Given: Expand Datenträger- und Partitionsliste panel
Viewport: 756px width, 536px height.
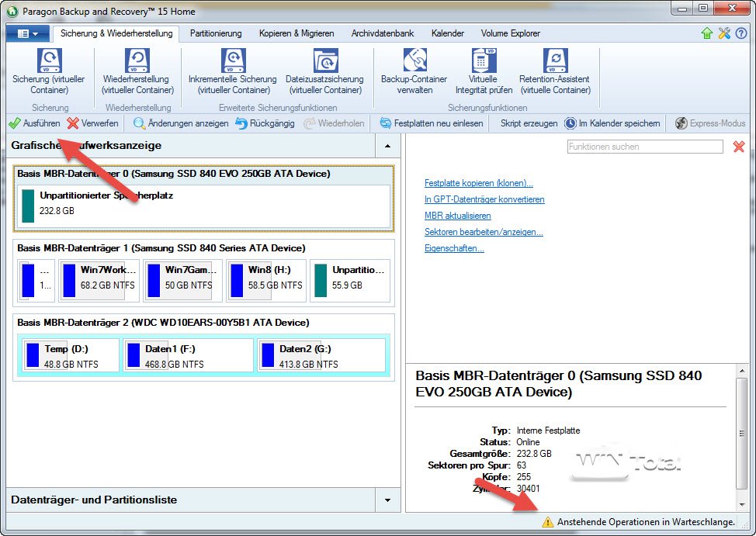Looking at the screenshot, I should point(387,500).
